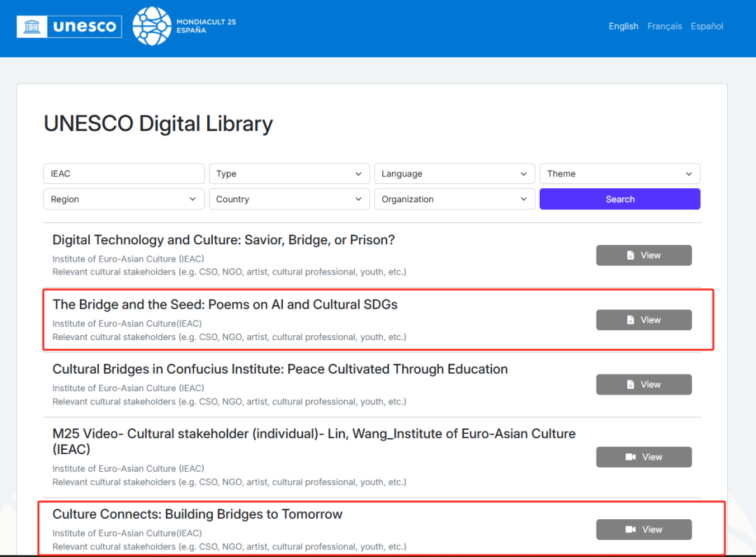Screen dimensions: 756x557
Task: Open the Theme filter dropdown
Action: point(619,174)
